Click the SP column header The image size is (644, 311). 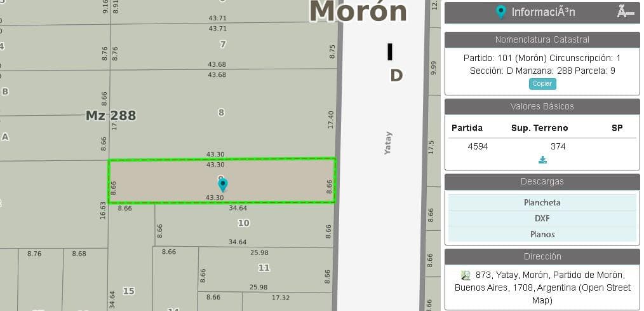pos(617,128)
